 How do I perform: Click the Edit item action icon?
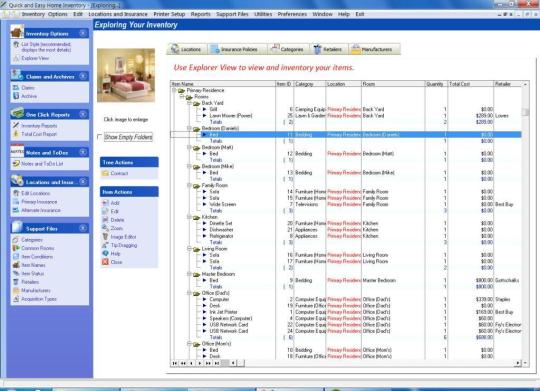pos(105,211)
